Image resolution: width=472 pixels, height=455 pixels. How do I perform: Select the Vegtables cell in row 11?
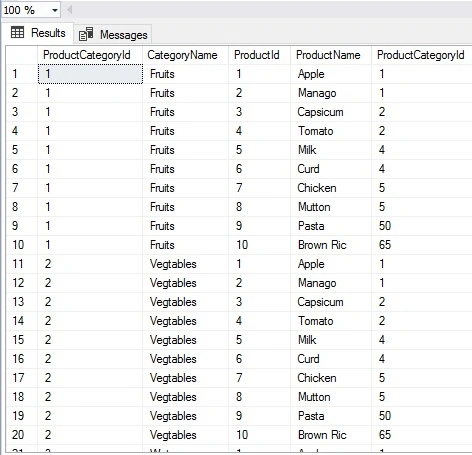coord(185,264)
